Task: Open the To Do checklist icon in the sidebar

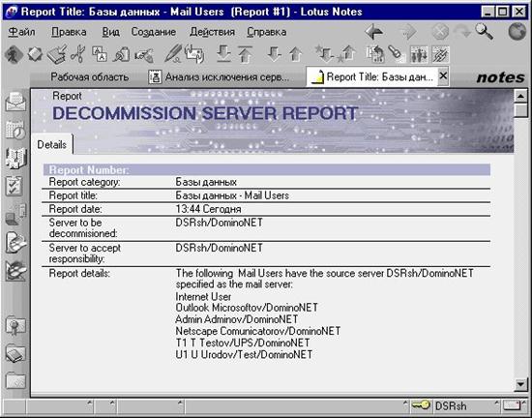Action: (x=15, y=186)
